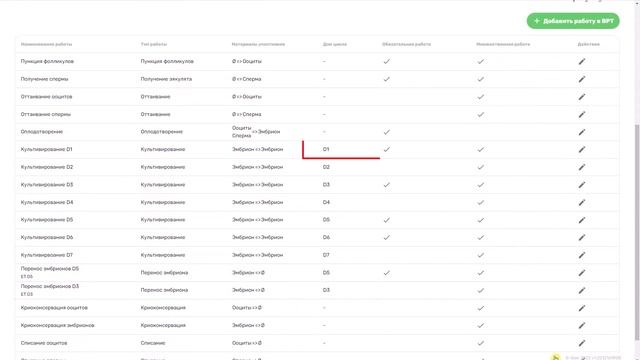Click the green Добавить работу в ВРТ button

pyautogui.click(x=573, y=21)
